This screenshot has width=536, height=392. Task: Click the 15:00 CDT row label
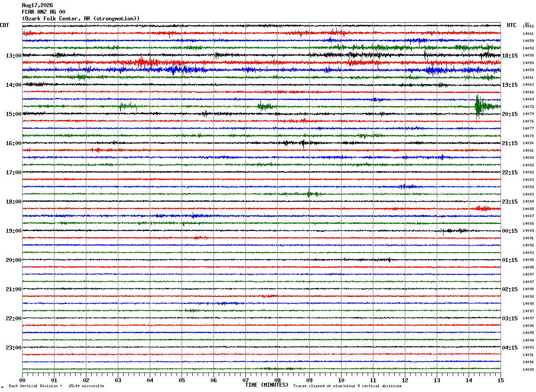coord(13,114)
